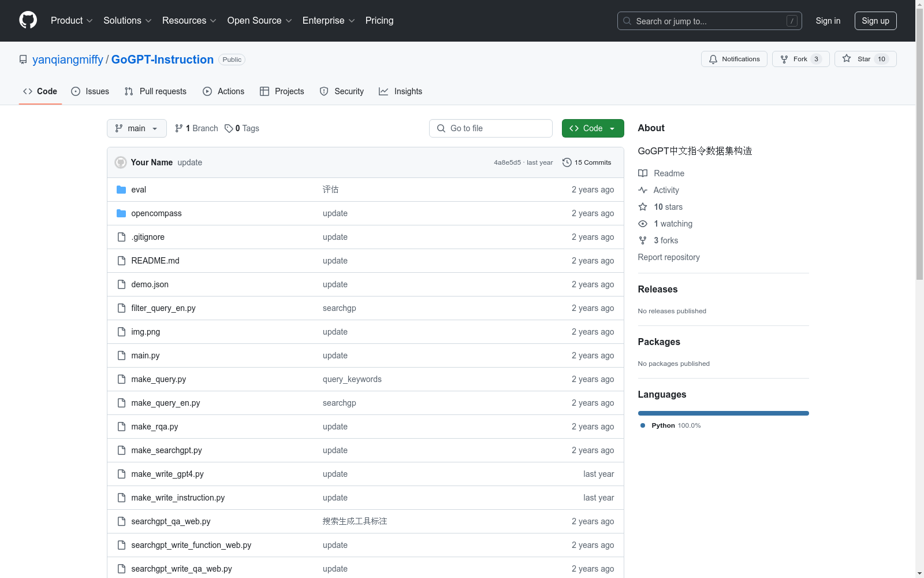This screenshot has height=578, width=924.
Task: Click the Python language bar
Action: [724, 413]
